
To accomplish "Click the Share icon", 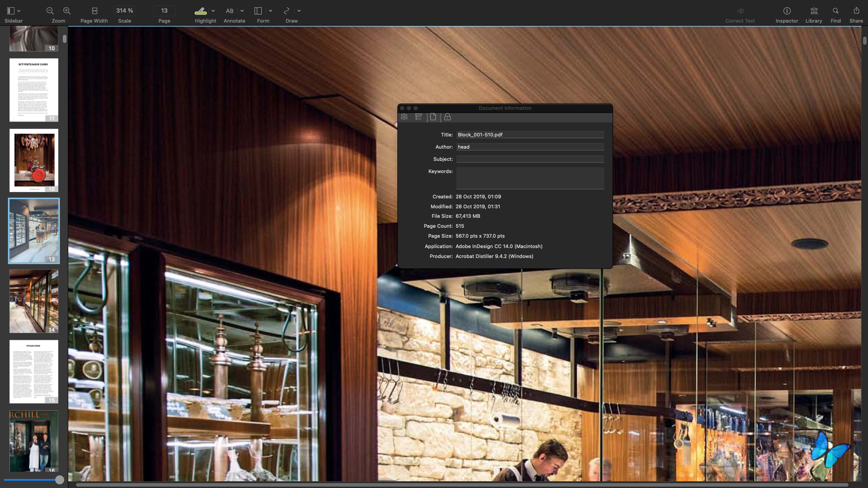I will coord(856,11).
